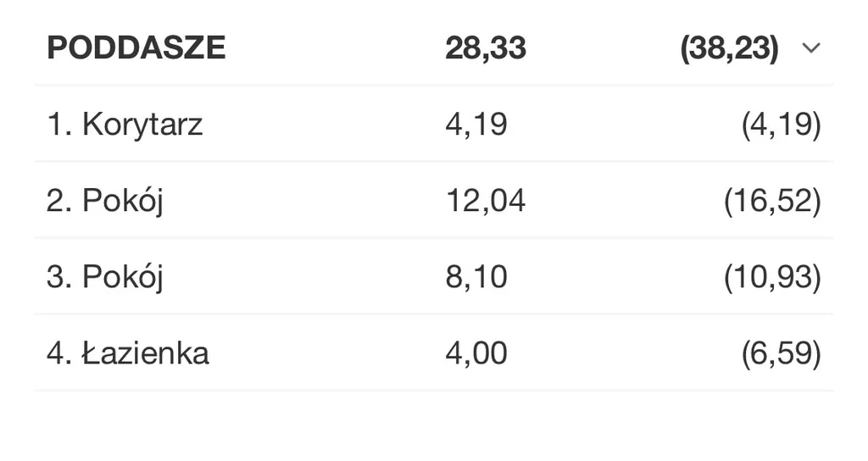Click the 4,00 area value
This screenshot has height=461, width=868.
[x=476, y=353]
